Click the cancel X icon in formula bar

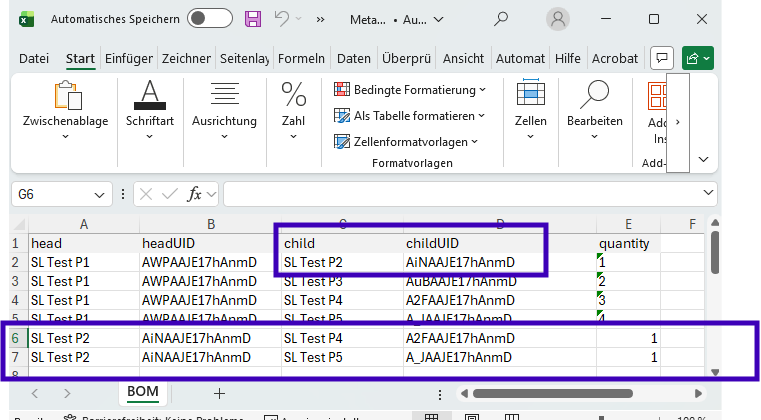146,195
